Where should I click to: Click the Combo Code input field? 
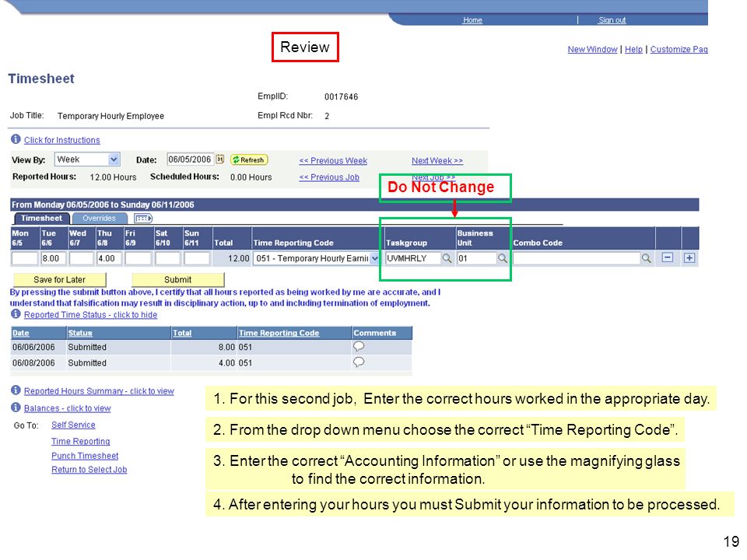pos(576,258)
